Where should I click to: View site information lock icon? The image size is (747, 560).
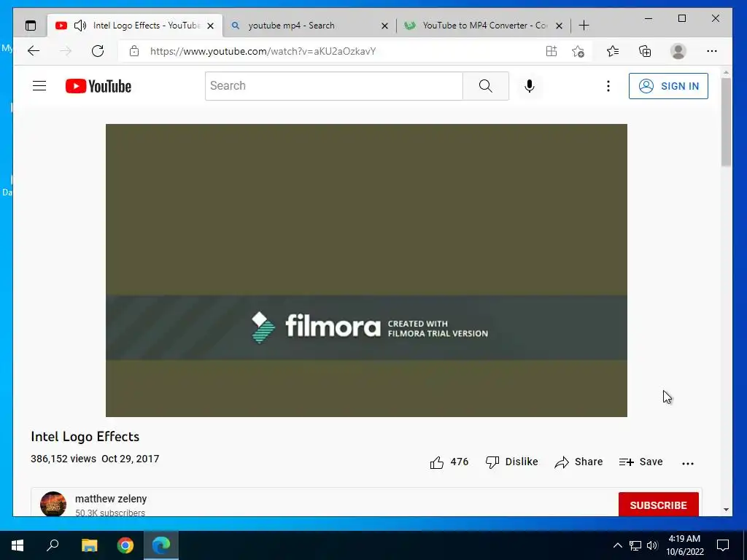click(x=134, y=51)
